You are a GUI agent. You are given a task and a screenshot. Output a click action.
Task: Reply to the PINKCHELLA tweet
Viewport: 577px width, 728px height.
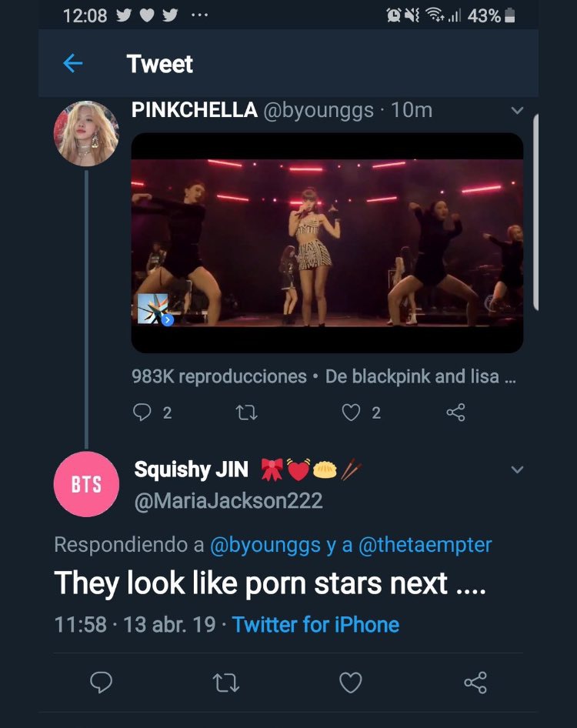coord(143,413)
